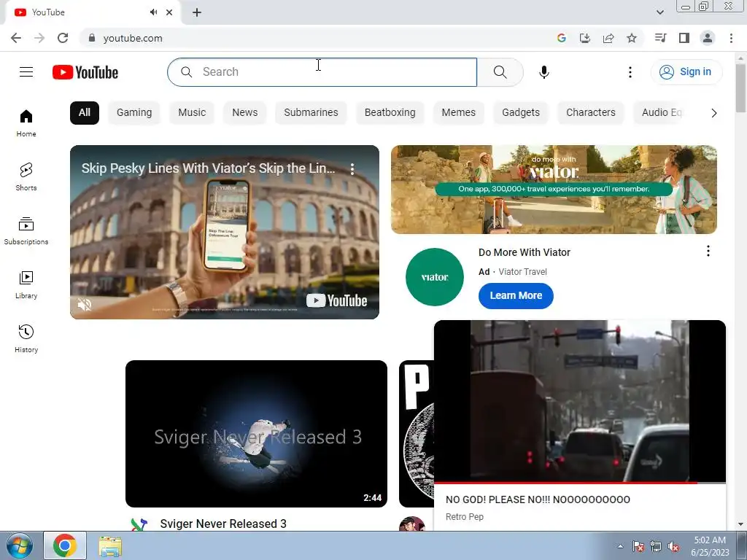Click the Learn More button

point(516,296)
